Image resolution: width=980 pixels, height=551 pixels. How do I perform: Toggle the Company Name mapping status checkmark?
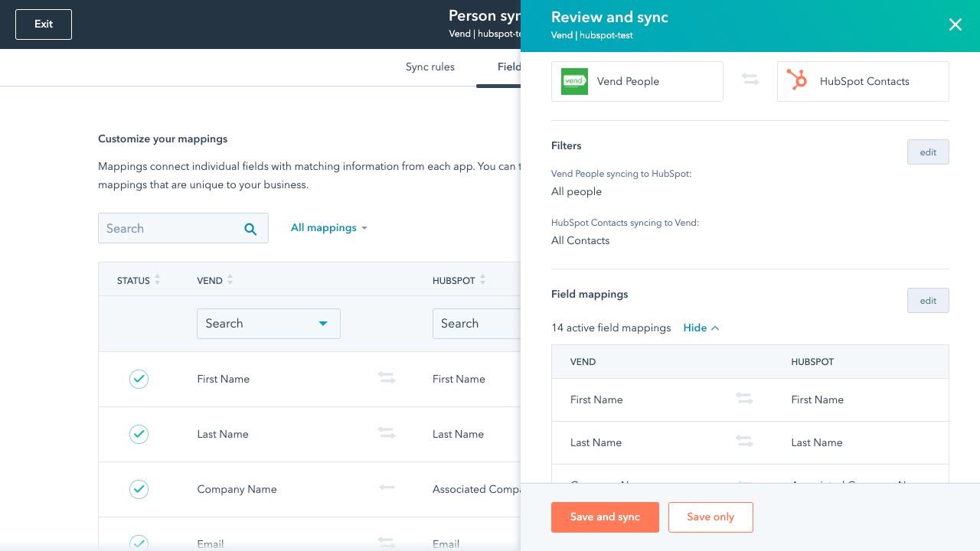click(x=139, y=489)
